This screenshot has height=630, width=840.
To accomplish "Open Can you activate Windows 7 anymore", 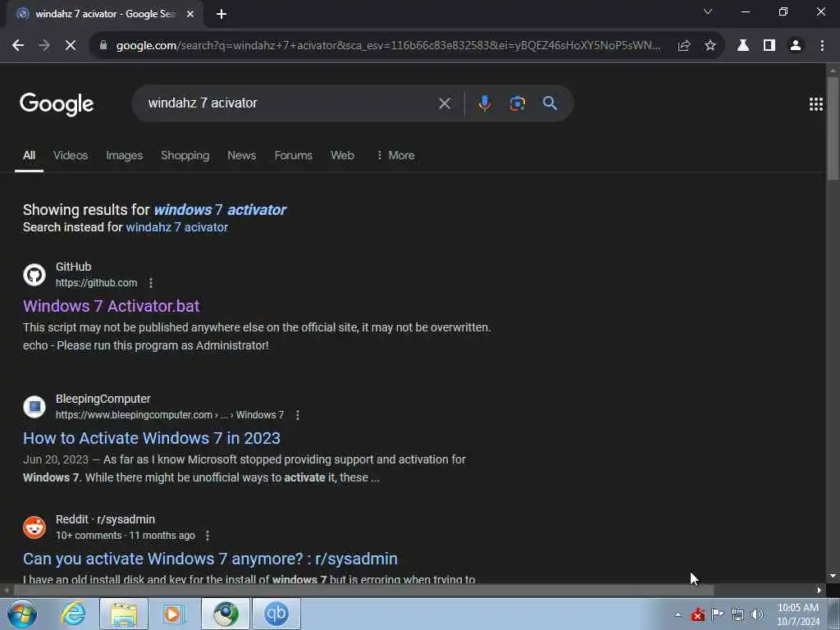I will pyautogui.click(x=210, y=559).
